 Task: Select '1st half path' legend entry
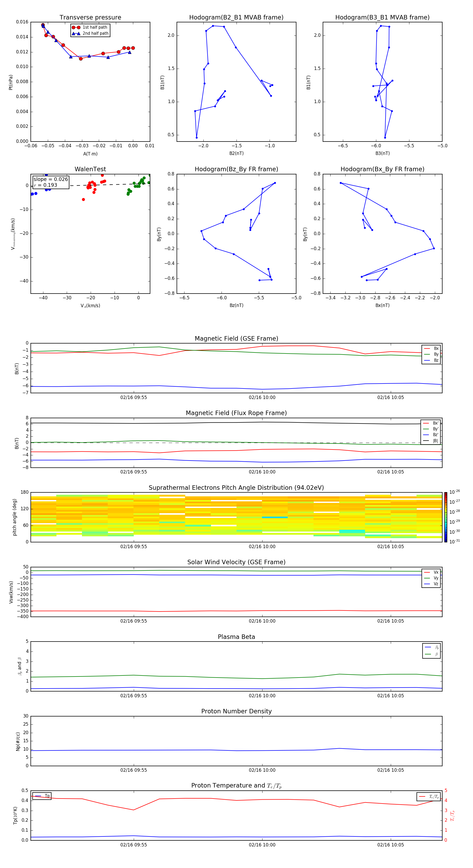click(90, 27)
